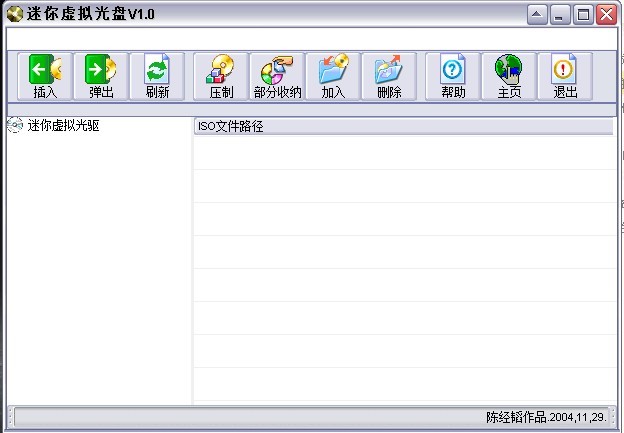Screen dimensions: 624x433
Task: Click the 部分收纳 toolbar icon
Action: (277, 76)
